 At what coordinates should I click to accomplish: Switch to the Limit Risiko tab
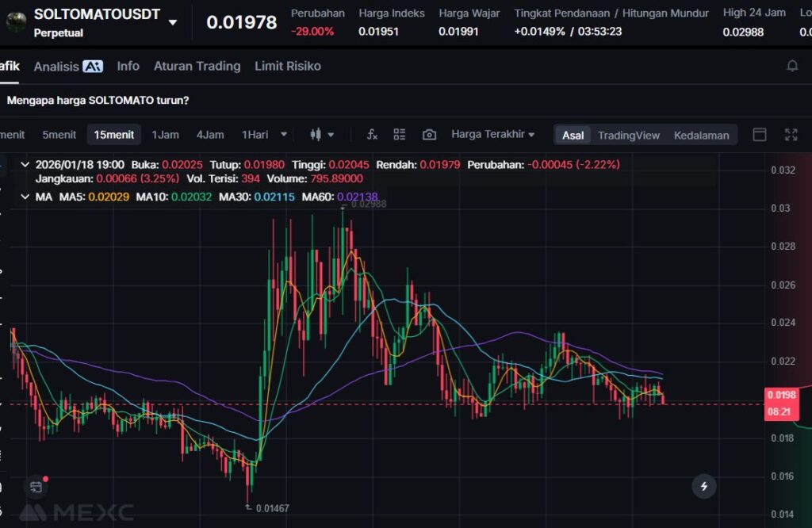click(x=287, y=66)
